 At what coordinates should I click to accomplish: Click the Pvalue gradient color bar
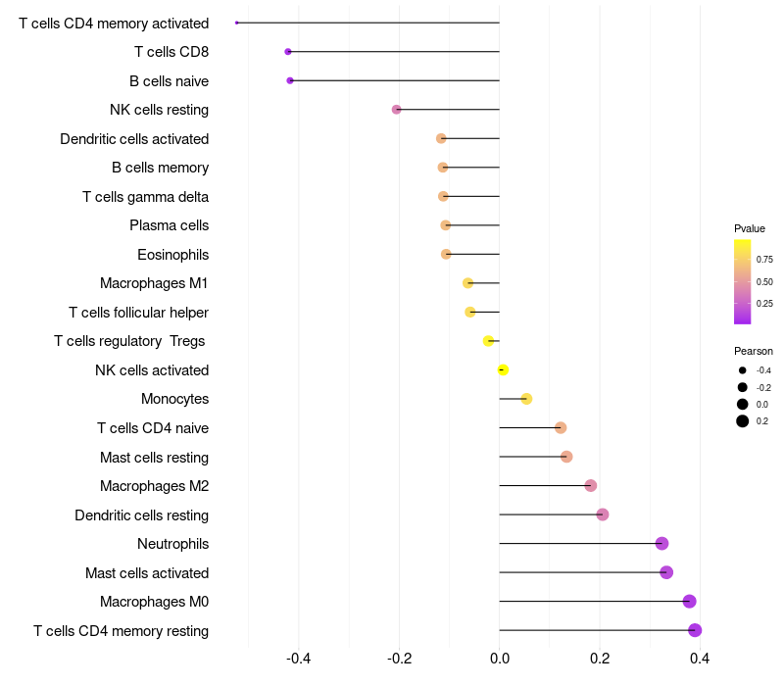point(742,281)
